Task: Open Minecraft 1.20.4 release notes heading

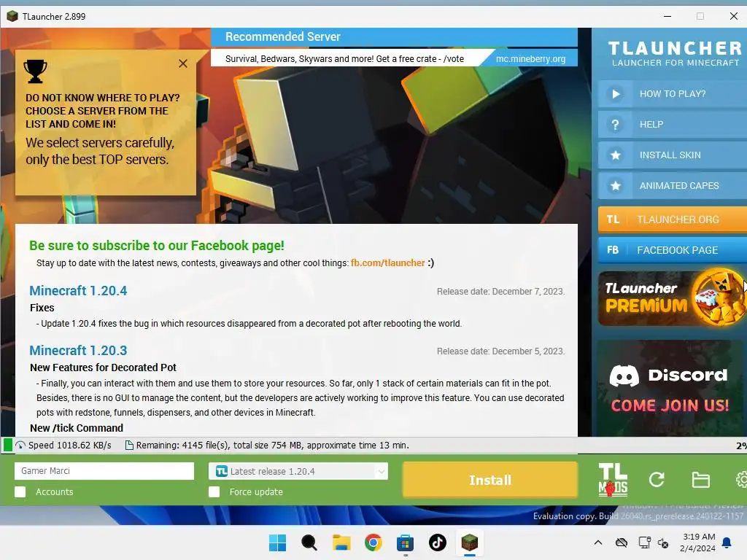Action: click(78, 290)
